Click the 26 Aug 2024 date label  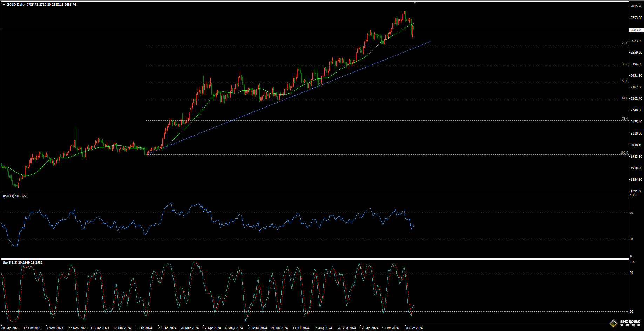tap(347, 328)
